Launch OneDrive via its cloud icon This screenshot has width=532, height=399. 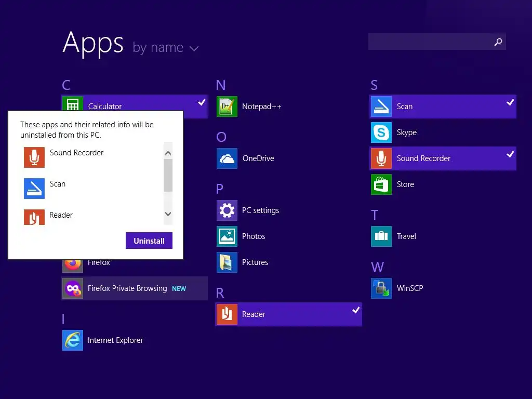227,158
